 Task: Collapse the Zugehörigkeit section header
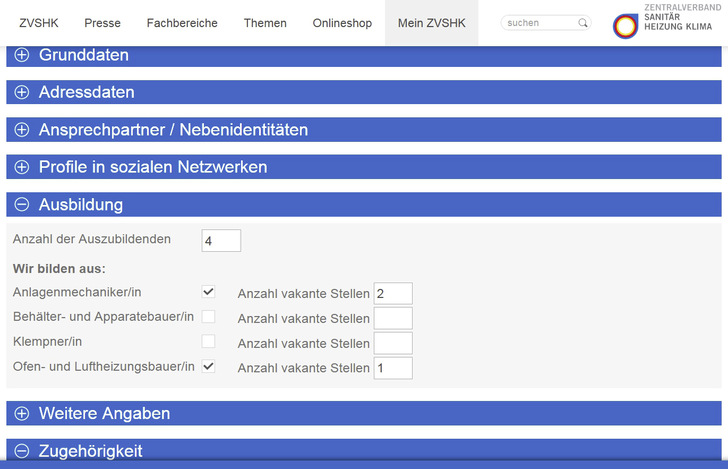click(x=364, y=450)
